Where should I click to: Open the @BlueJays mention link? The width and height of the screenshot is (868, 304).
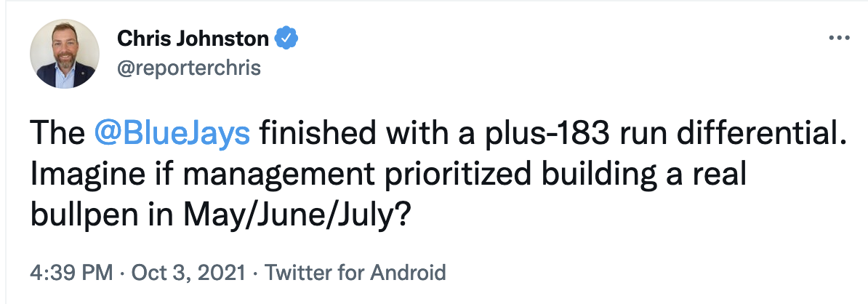coord(173,135)
